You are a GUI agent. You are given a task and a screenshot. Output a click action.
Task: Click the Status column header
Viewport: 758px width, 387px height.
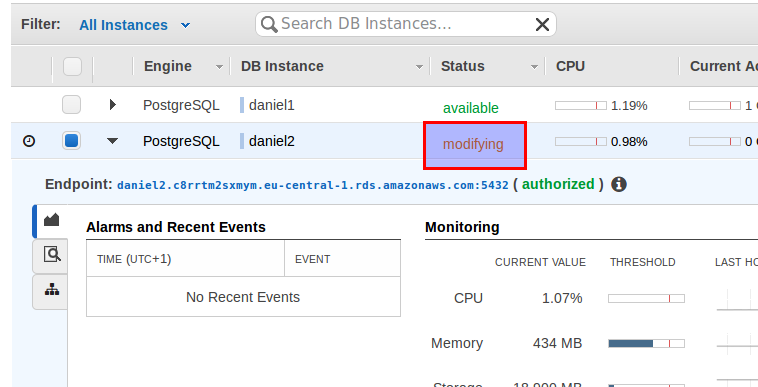463,66
